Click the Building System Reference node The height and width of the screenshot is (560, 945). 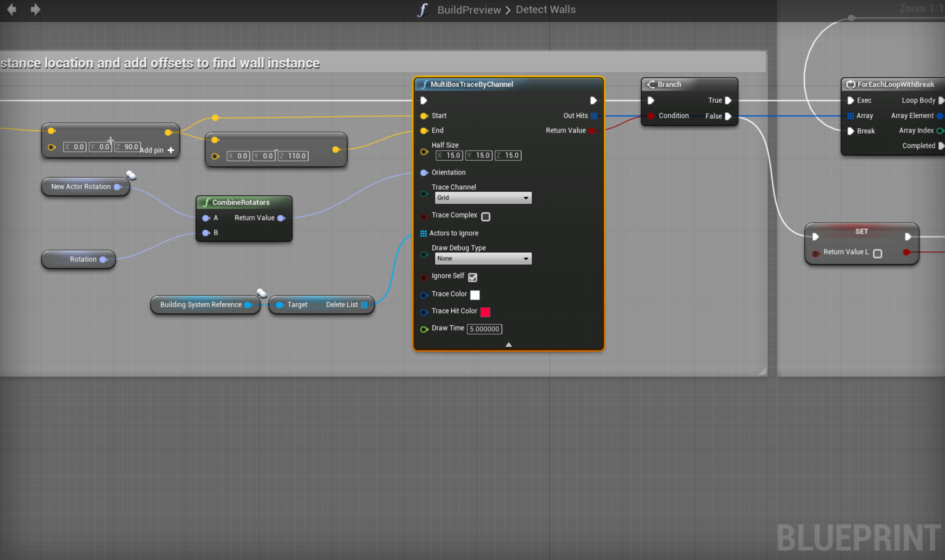(201, 305)
